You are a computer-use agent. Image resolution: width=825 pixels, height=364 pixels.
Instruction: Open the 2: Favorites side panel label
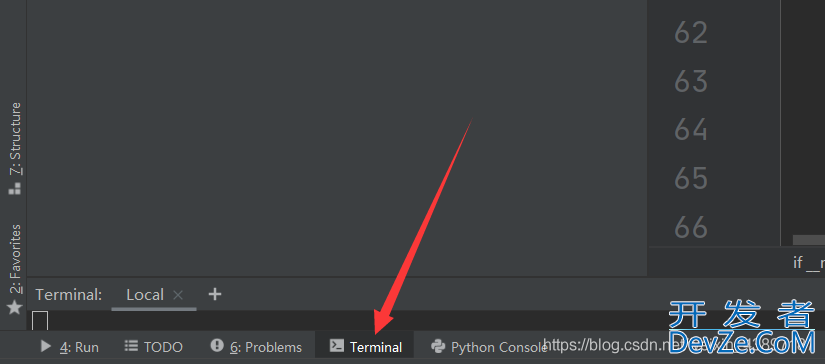[x=16, y=259]
